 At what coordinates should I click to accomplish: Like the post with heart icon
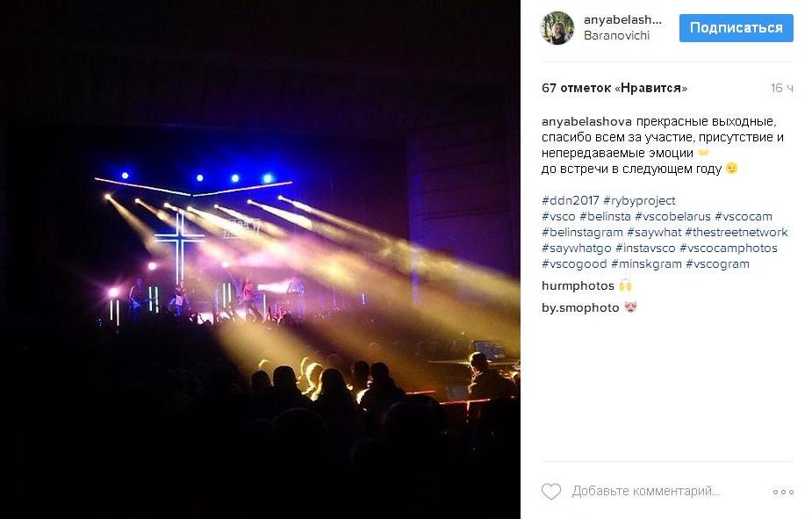[x=551, y=491]
